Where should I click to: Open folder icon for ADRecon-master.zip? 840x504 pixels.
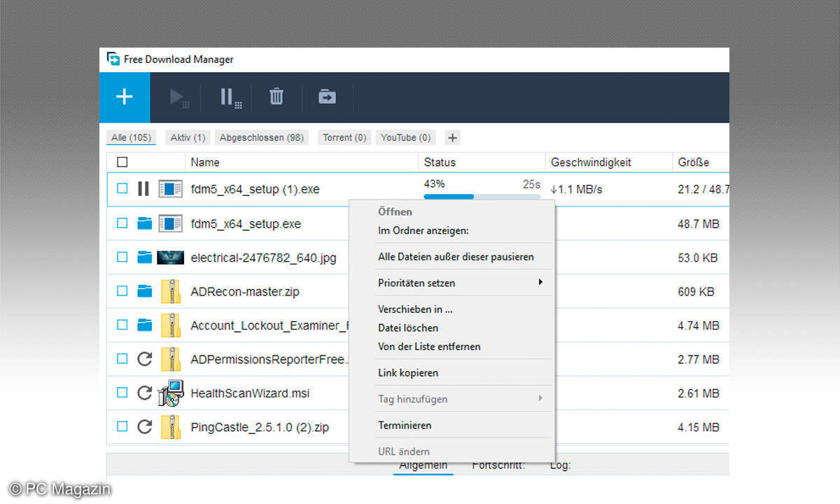click(144, 291)
